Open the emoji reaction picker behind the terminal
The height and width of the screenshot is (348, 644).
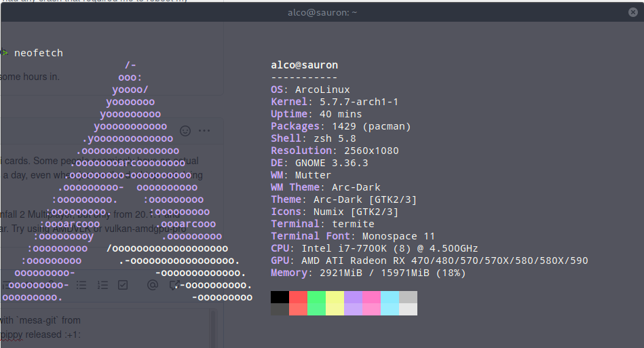185,130
